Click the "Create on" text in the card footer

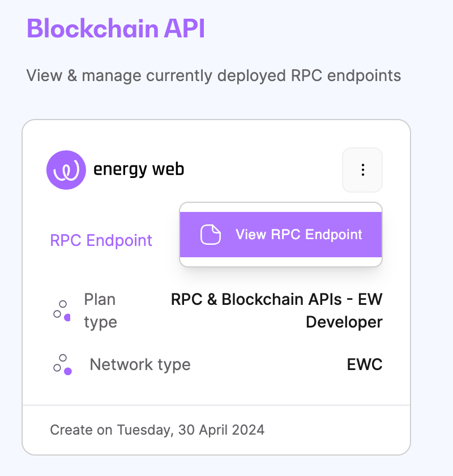click(x=81, y=430)
